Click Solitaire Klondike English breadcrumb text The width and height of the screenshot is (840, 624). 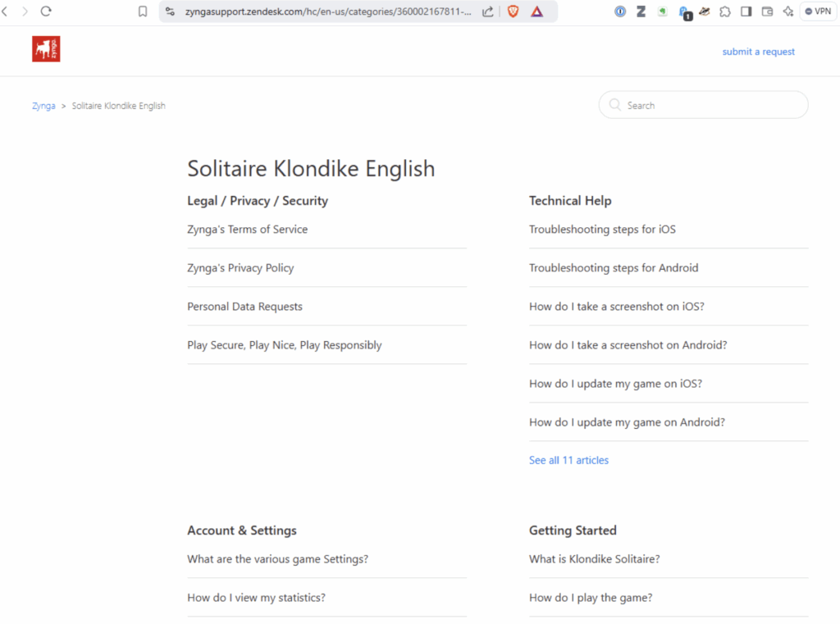click(x=118, y=106)
